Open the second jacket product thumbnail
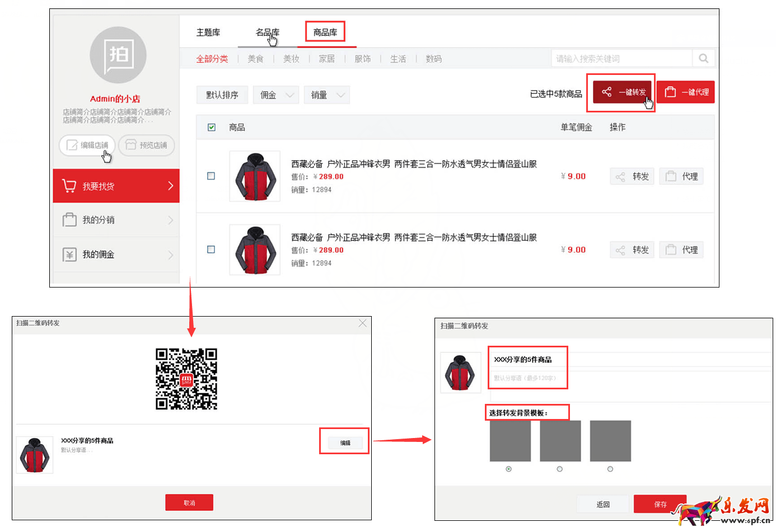This screenshot has width=776, height=532. (x=255, y=249)
